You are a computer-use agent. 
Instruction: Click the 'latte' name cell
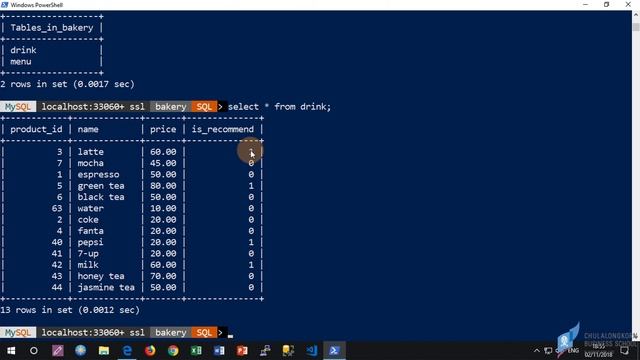click(91, 152)
